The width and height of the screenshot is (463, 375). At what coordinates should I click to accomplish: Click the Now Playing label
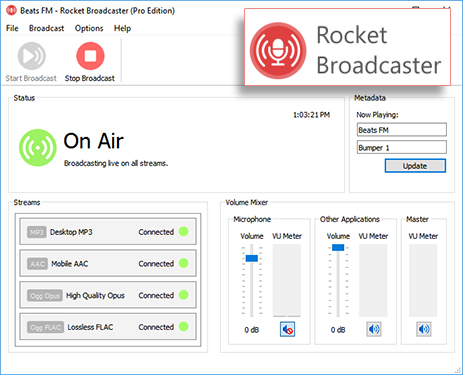pyautogui.click(x=377, y=115)
